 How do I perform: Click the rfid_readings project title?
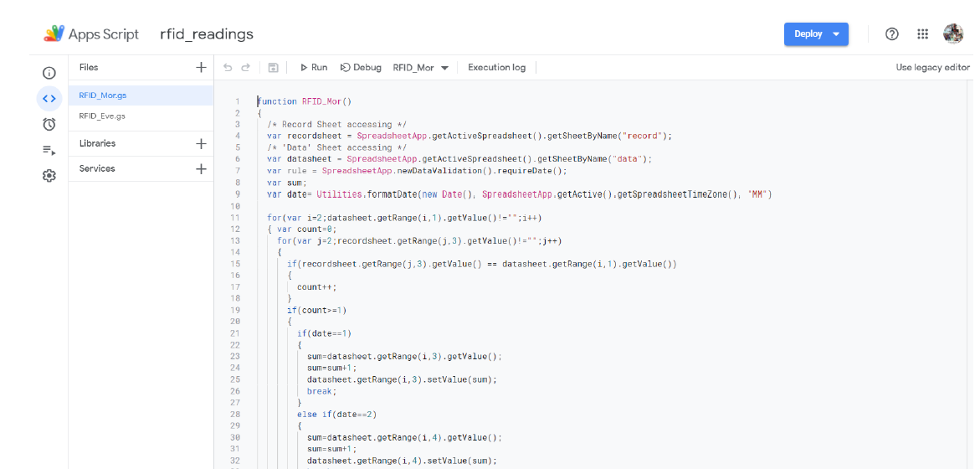coord(207,34)
